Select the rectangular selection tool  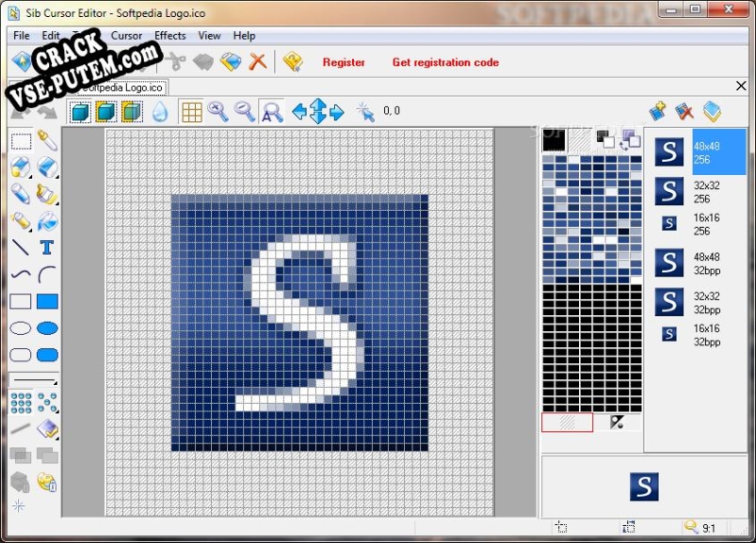(x=21, y=141)
